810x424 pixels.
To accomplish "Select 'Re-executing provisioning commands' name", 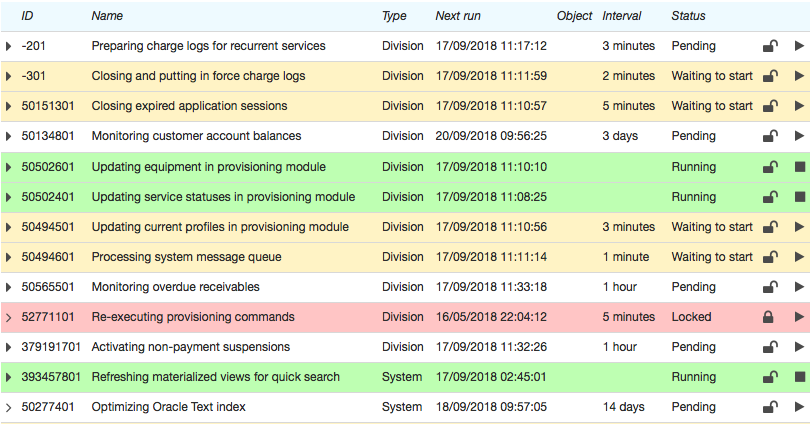I will coord(193,317).
